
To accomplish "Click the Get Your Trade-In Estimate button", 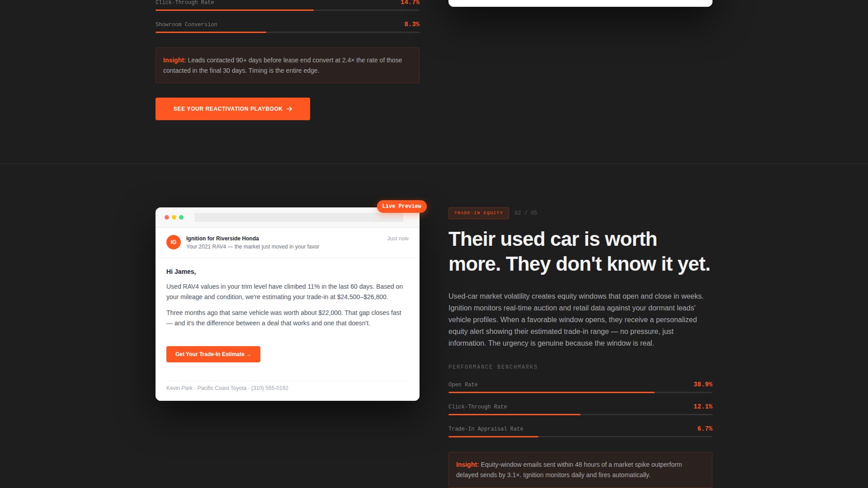I will (x=213, y=354).
